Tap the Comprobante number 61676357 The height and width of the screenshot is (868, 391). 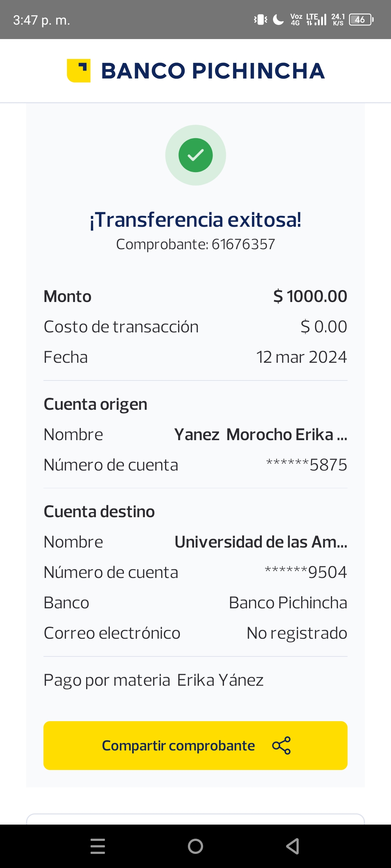pyautogui.click(x=243, y=244)
